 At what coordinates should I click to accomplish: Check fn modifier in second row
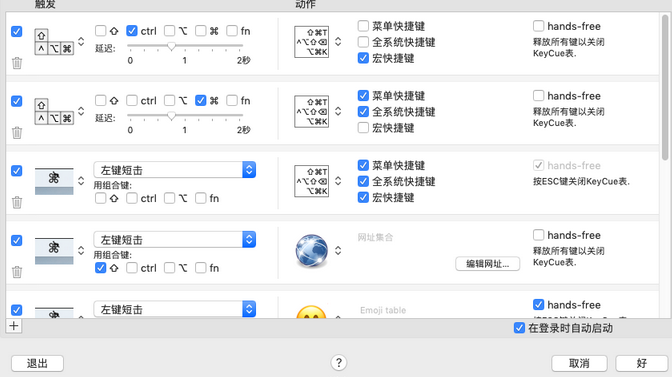(x=232, y=101)
